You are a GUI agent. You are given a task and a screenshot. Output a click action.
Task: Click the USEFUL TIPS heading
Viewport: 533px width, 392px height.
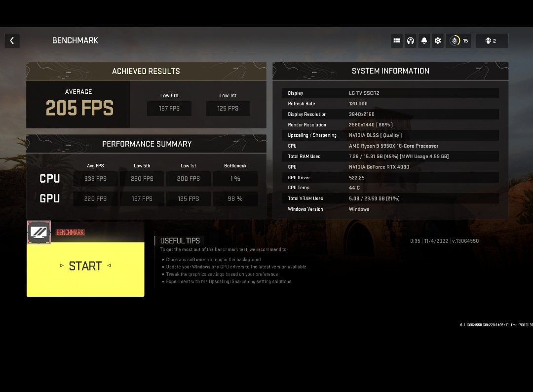180,241
